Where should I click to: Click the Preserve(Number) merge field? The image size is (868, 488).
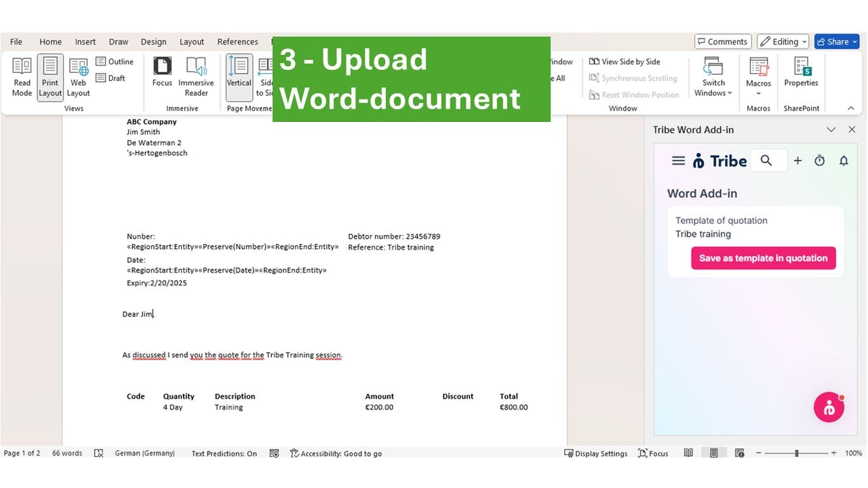(x=234, y=247)
